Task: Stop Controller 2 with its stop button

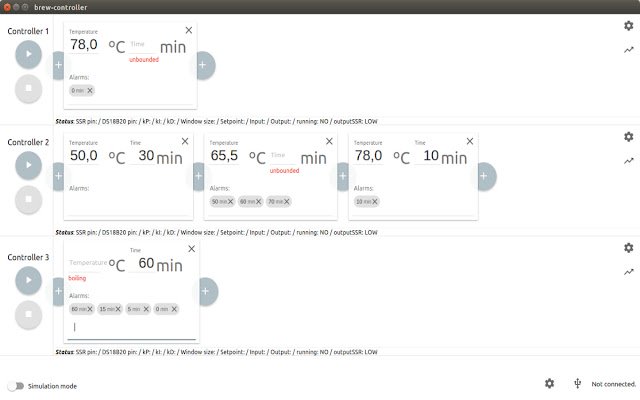Action: pyautogui.click(x=28, y=200)
